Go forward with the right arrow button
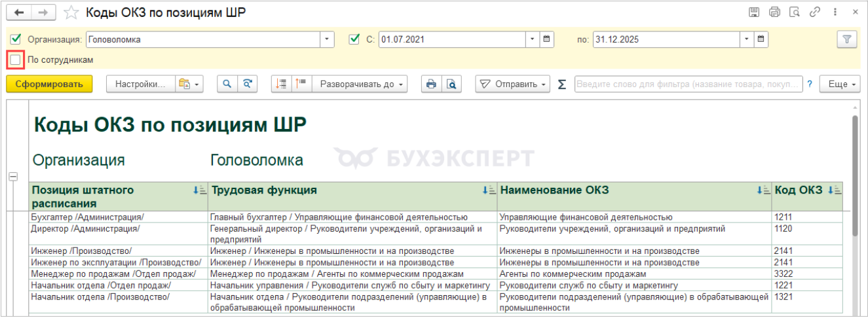Image resolution: width=868 pixels, height=320 pixels. (43, 12)
